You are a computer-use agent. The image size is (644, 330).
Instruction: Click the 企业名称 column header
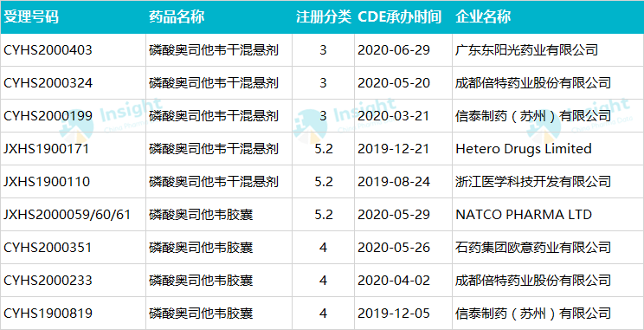click(483, 17)
